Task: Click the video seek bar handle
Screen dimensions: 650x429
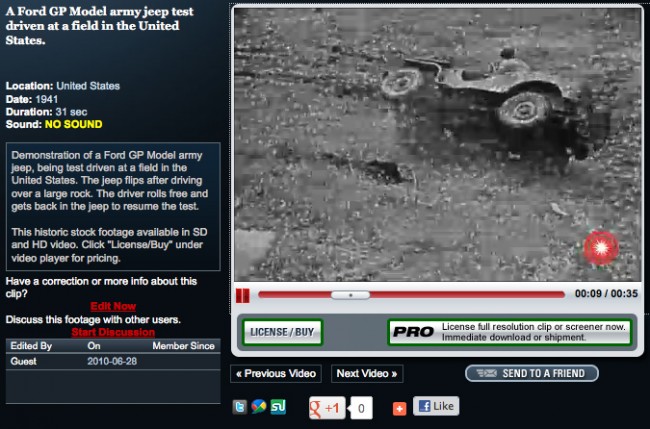Action: [350, 295]
